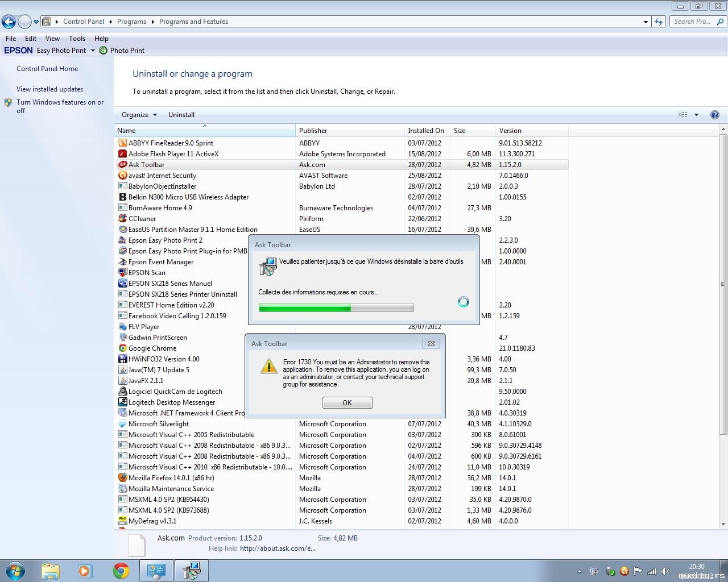Click the Photo Print toolbar icon
Screen dimensions: 728x582
[103, 51]
